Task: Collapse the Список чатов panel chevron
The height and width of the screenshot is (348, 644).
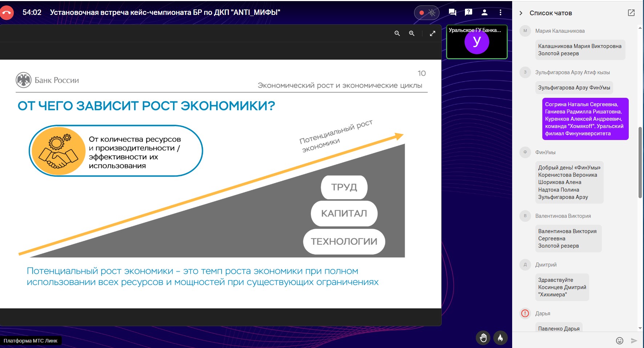Action: click(x=521, y=13)
